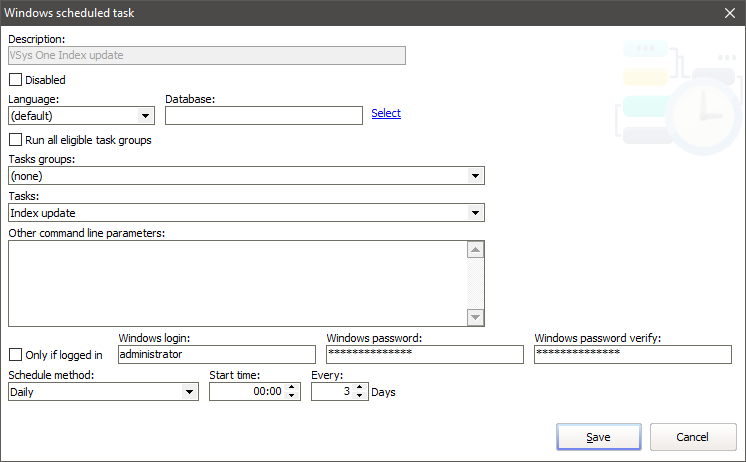Increase the Start time with up arrow
The image size is (746, 462).
coord(292,387)
